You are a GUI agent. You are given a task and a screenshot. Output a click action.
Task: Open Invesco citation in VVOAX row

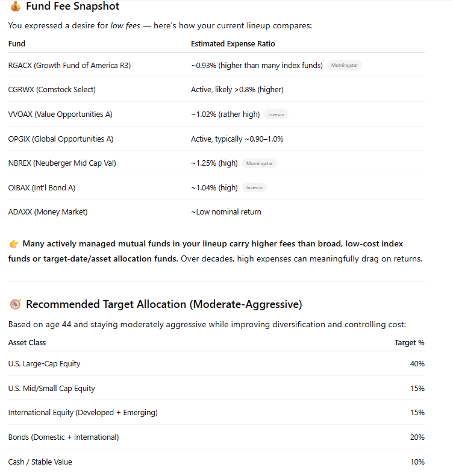[276, 114]
